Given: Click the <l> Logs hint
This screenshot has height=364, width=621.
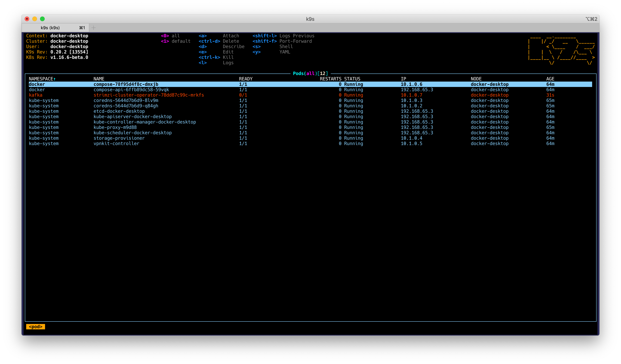Looking at the screenshot, I should [216, 63].
